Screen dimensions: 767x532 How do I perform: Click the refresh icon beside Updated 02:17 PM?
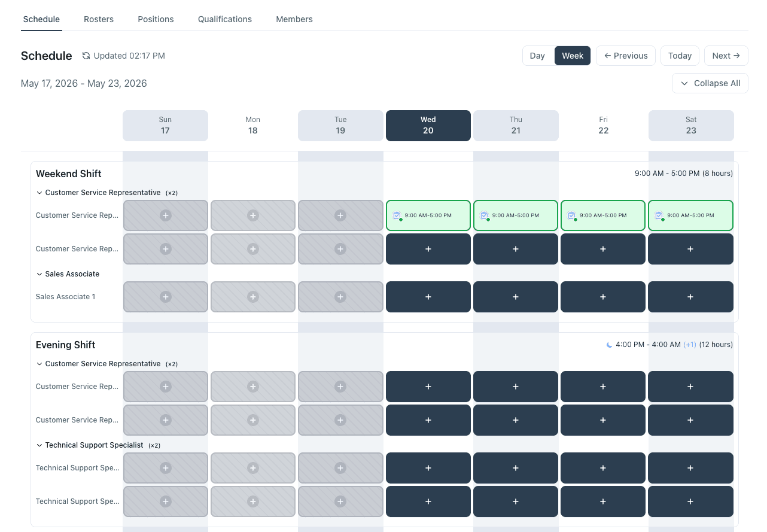coord(86,56)
